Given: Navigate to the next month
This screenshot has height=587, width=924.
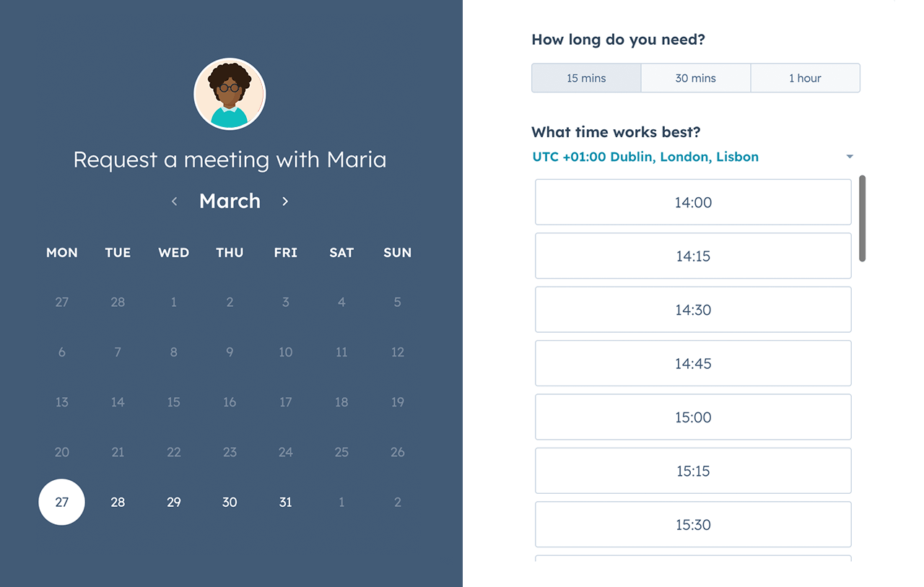Looking at the screenshot, I should (x=285, y=201).
